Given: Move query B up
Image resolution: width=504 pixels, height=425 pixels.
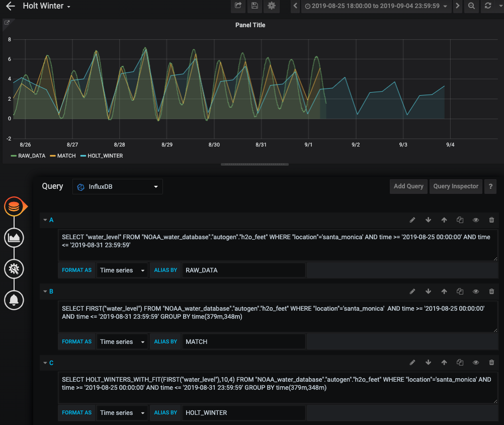Looking at the screenshot, I should tap(444, 292).
